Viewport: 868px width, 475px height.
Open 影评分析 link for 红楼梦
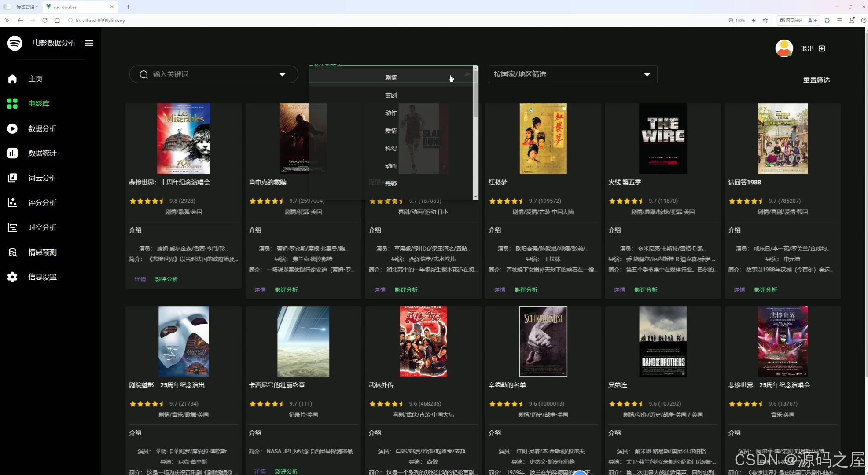tap(526, 290)
